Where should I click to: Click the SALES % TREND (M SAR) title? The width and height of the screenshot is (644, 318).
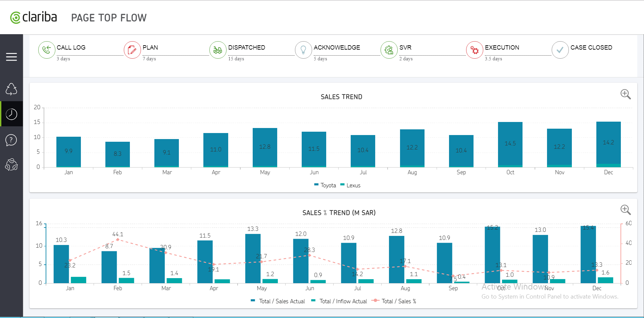pos(339,213)
